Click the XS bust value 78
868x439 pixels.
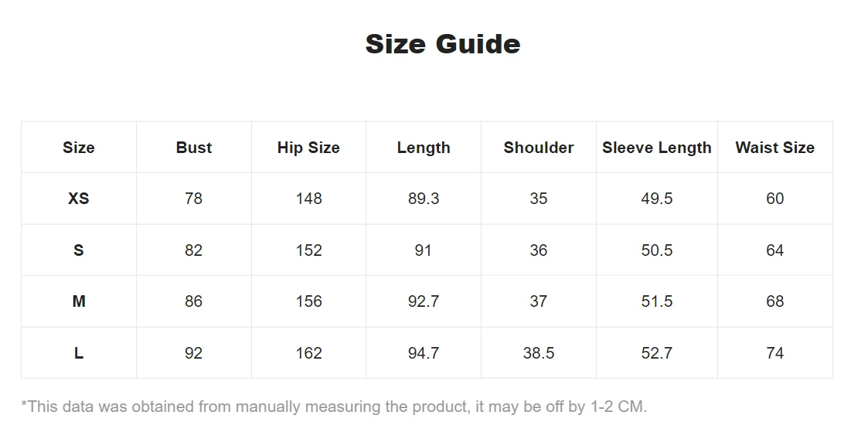tap(193, 199)
